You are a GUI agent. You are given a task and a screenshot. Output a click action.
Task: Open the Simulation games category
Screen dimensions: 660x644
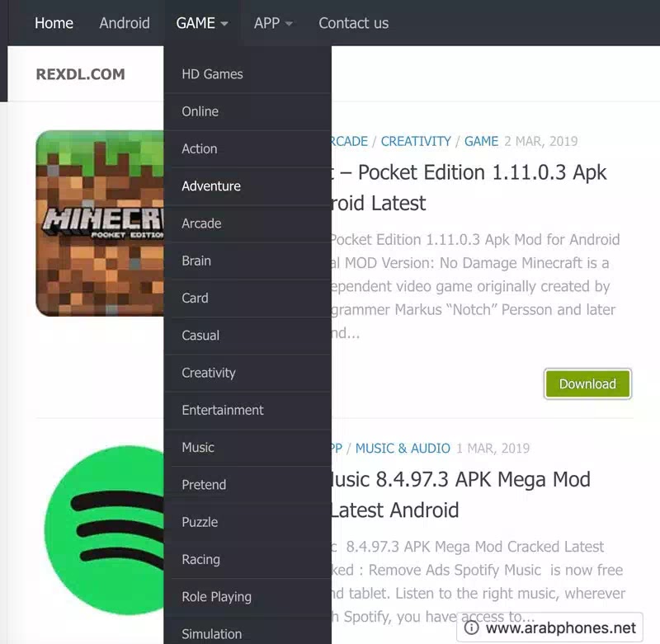tap(211, 634)
